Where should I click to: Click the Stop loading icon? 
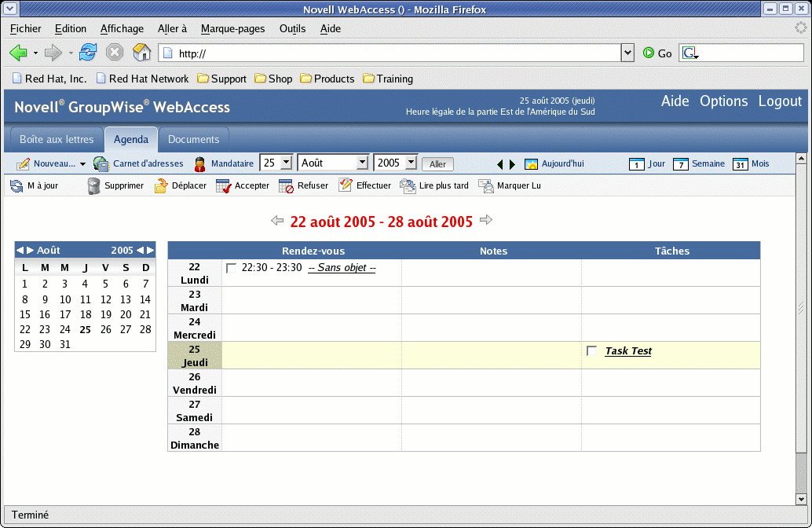(115, 53)
